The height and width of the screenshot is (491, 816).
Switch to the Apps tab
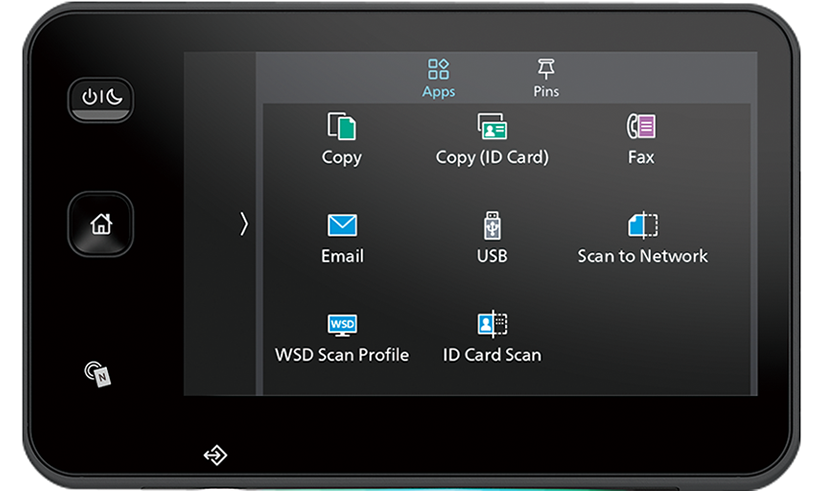click(438, 78)
